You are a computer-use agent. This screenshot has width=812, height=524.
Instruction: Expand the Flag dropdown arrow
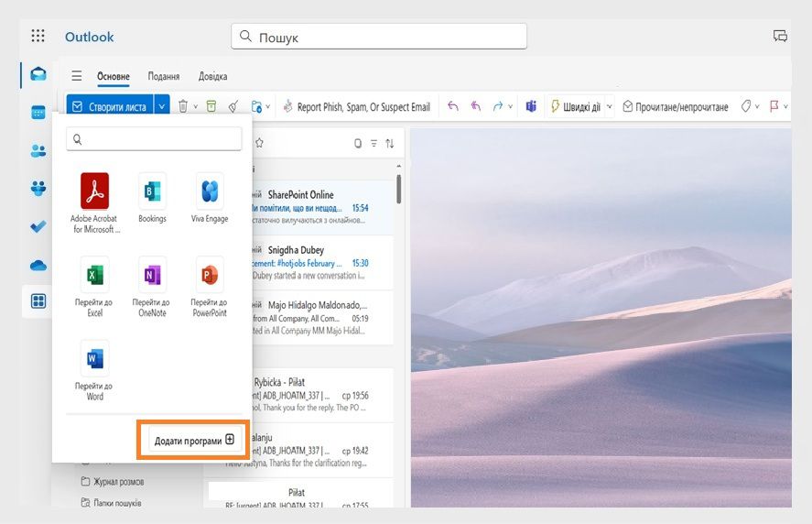[x=785, y=107]
